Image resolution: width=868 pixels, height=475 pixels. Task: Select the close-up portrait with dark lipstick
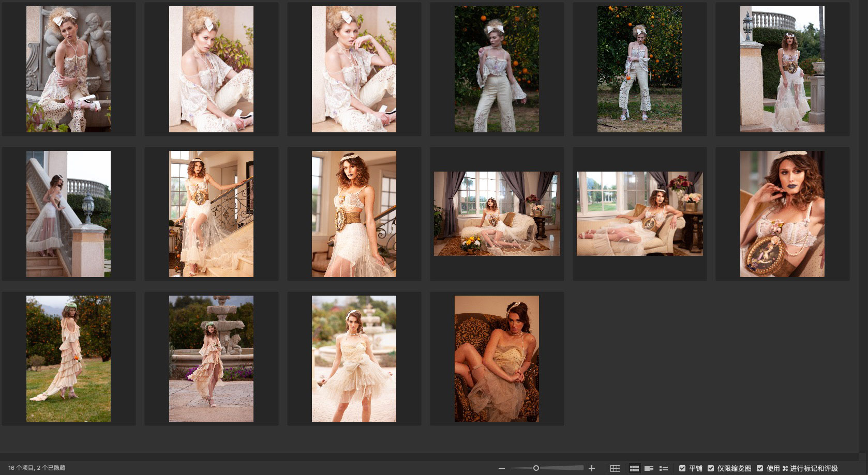point(782,214)
